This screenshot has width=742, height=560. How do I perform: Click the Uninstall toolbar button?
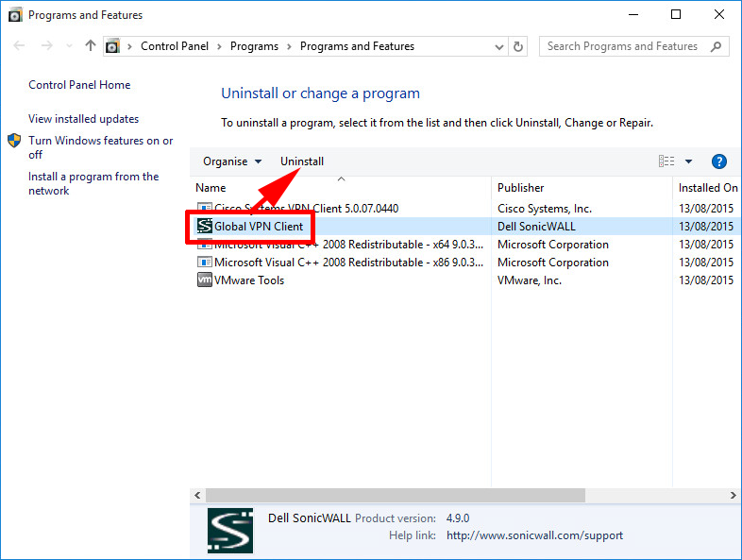tap(302, 161)
